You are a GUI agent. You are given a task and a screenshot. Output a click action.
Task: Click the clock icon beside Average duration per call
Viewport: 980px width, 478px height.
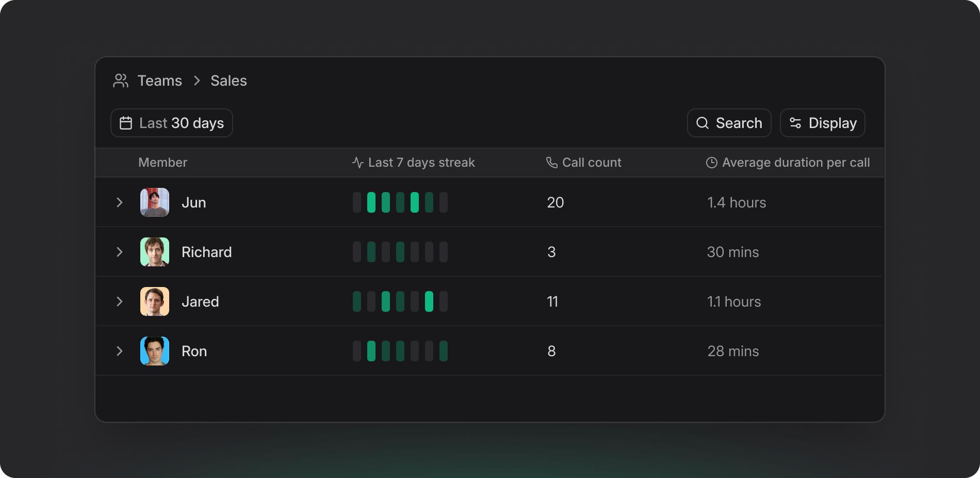[711, 162]
